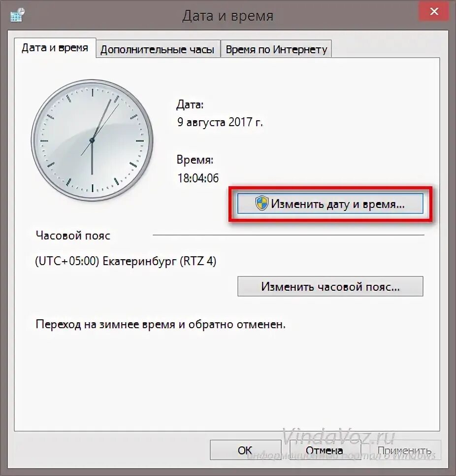
Task: Click the Date and Time title bar icon
Action: click(x=17, y=15)
